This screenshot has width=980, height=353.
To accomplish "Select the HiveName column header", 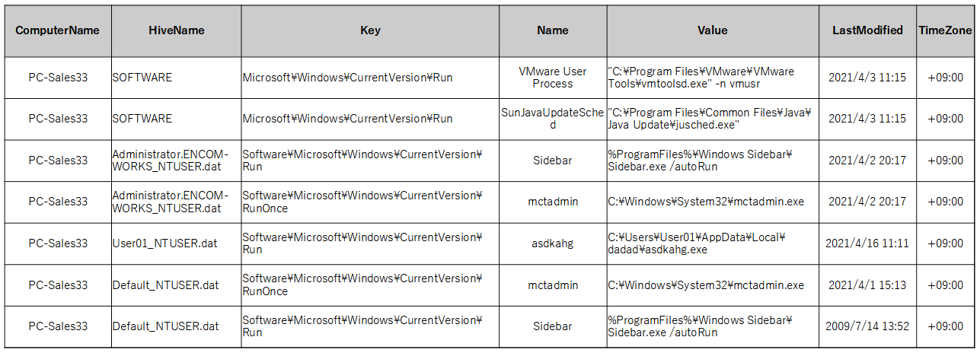I will tap(177, 30).
